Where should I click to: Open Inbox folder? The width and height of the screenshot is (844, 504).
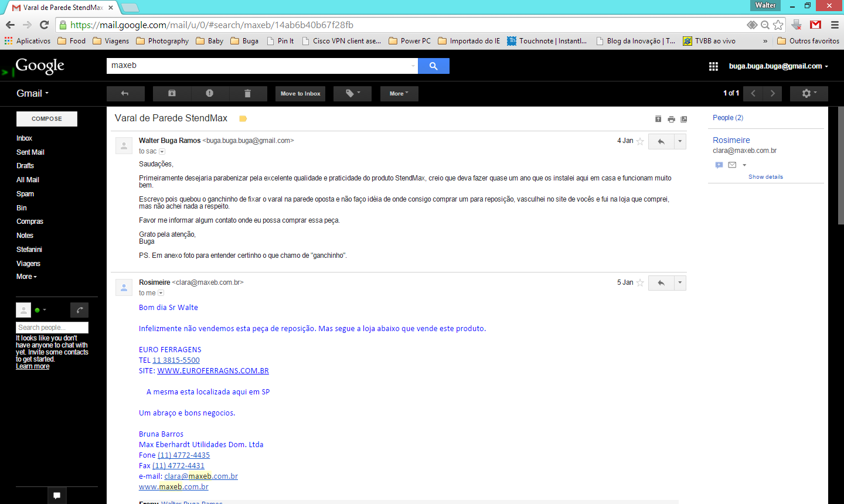(x=24, y=138)
